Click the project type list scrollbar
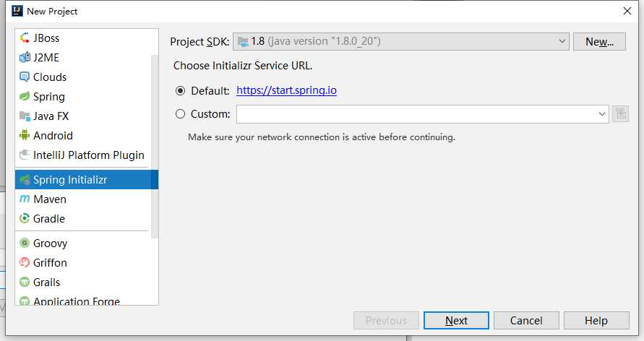This screenshot has height=341, width=644. (155, 146)
